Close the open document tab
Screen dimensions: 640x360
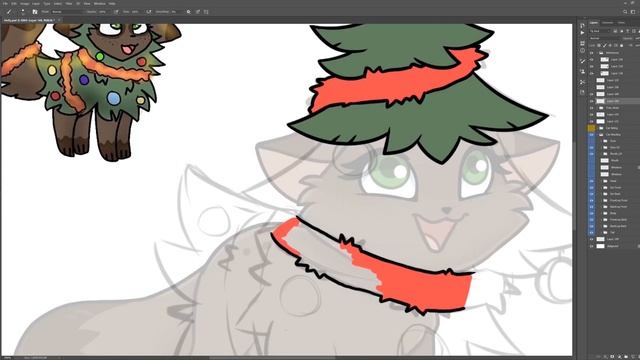point(59,20)
